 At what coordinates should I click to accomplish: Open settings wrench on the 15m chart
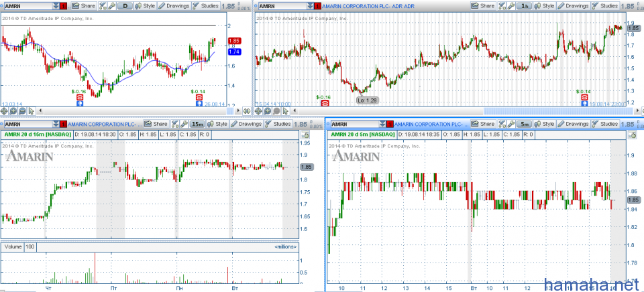184,124
